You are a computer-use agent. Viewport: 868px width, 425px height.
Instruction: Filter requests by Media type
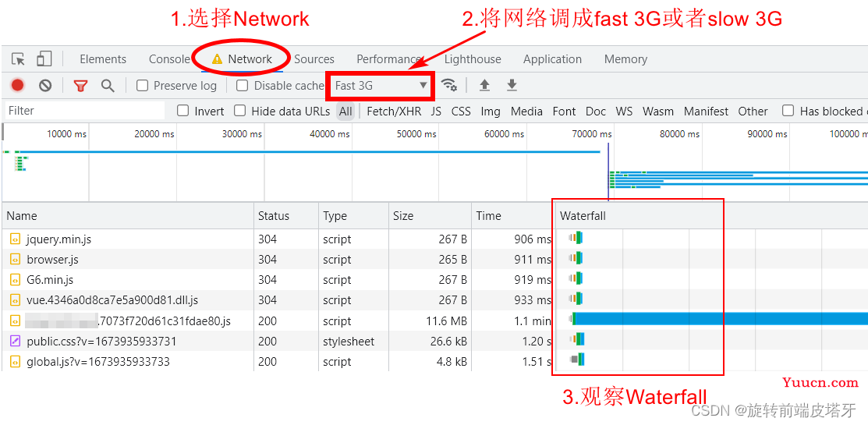click(526, 112)
